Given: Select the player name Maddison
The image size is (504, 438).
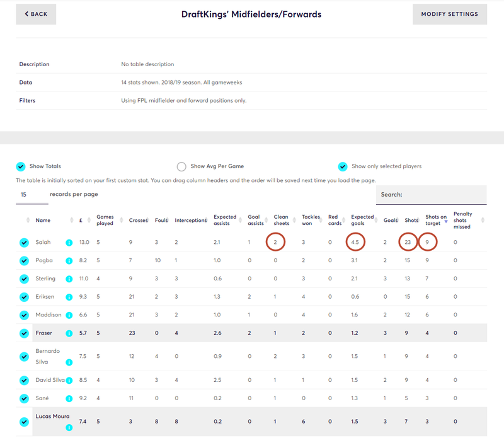Looking at the screenshot, I should tap(49, 315).
